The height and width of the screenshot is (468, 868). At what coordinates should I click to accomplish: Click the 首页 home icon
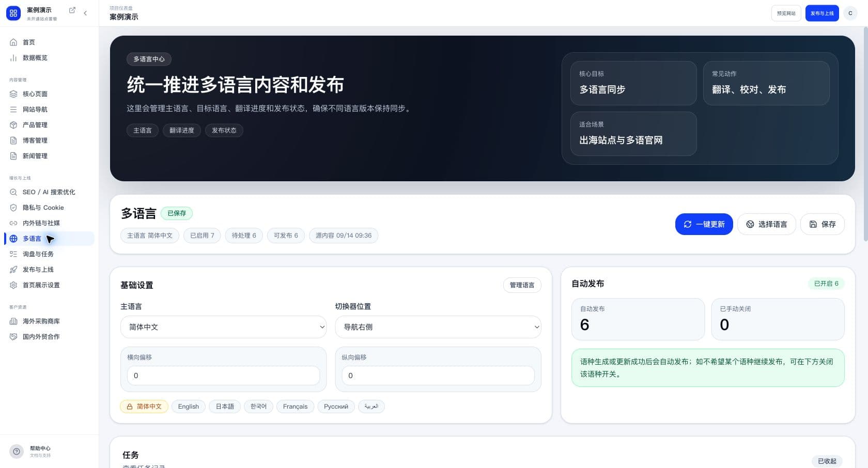13,42
